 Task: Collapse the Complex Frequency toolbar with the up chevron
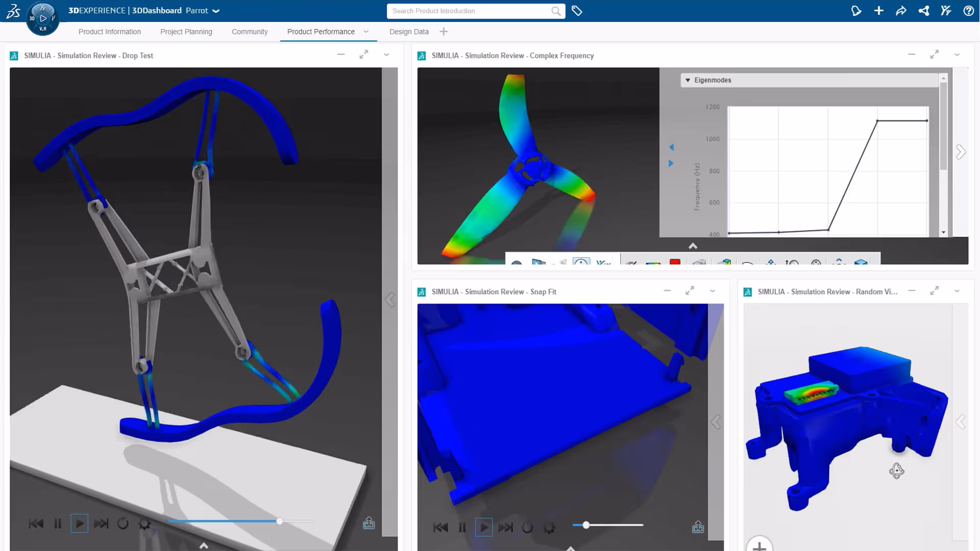point(693,246)
